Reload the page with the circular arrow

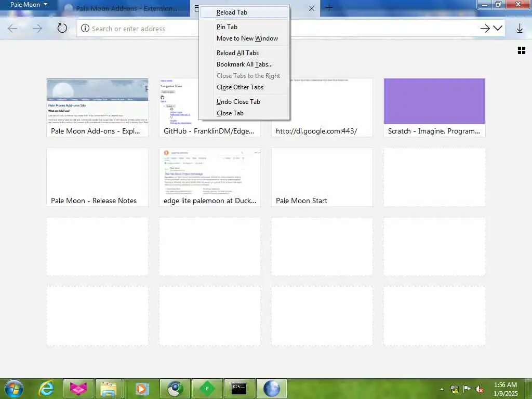(x=62, y=28)
